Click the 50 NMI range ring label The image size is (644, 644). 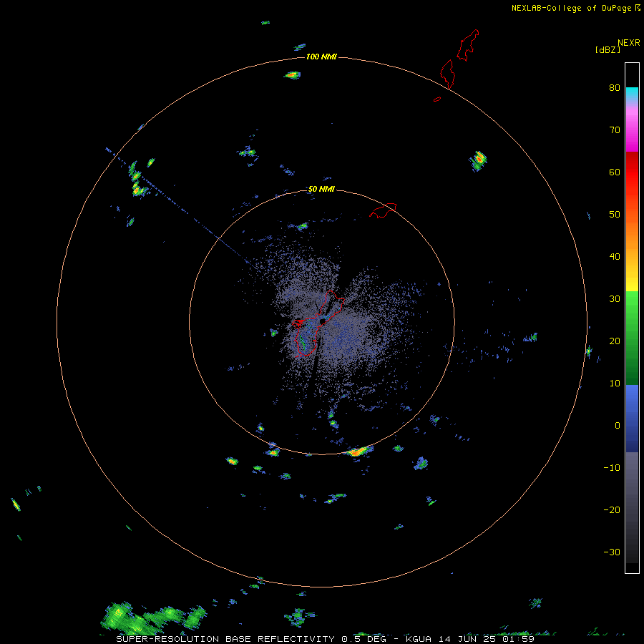click(321, 189)
